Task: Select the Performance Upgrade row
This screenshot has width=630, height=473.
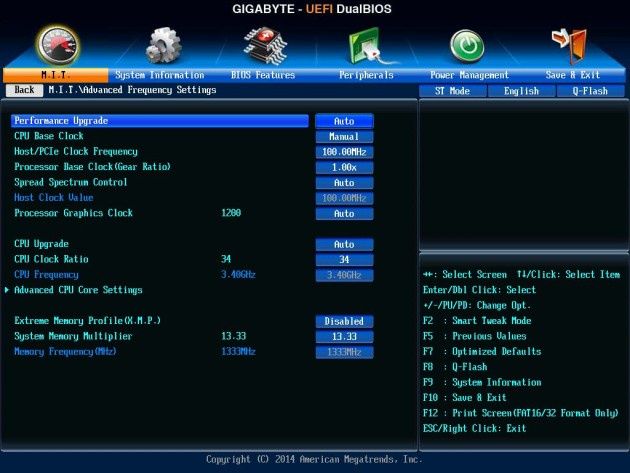Action: pyautogui.click(x=160, y=121)
